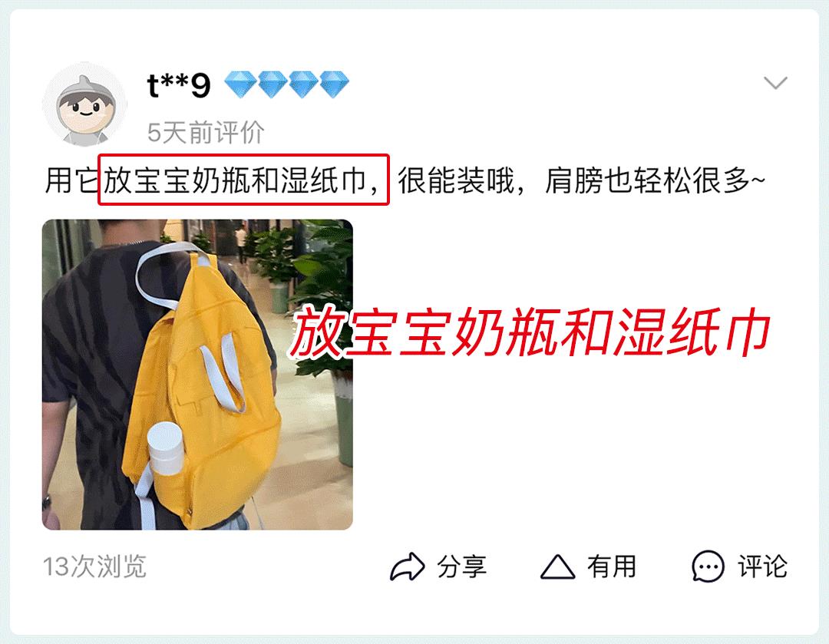Click the 13次浏览 view count

(94, 566)
